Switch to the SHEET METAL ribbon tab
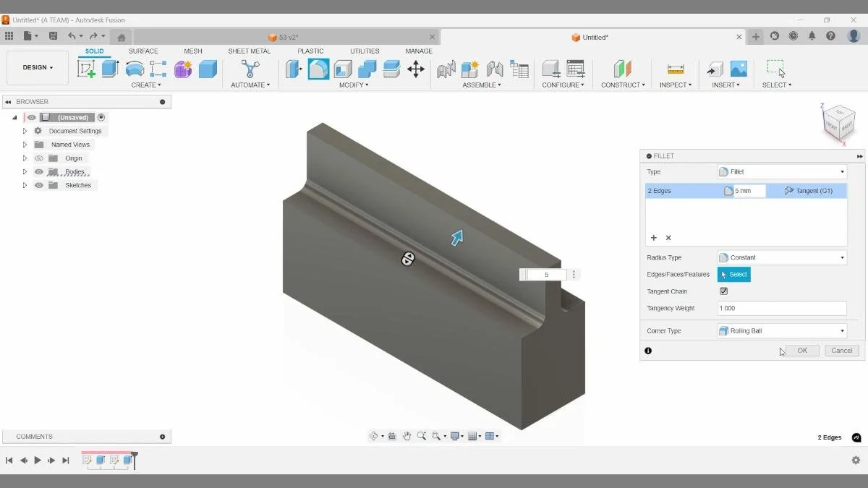 [x=247, y=51]
